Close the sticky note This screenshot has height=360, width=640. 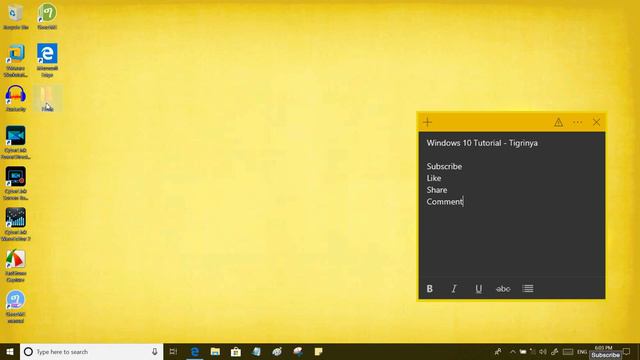(x=596, y=122)
